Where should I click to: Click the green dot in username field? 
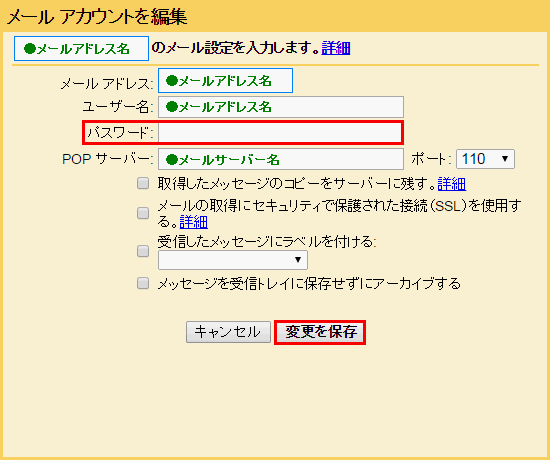point(172,106)
